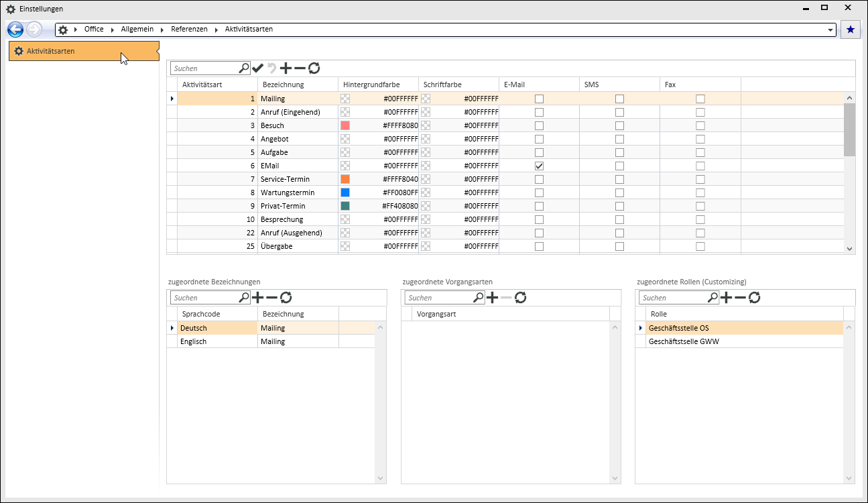Expand the breadcrumb arrow after Referenzen

tap(217, 30)
